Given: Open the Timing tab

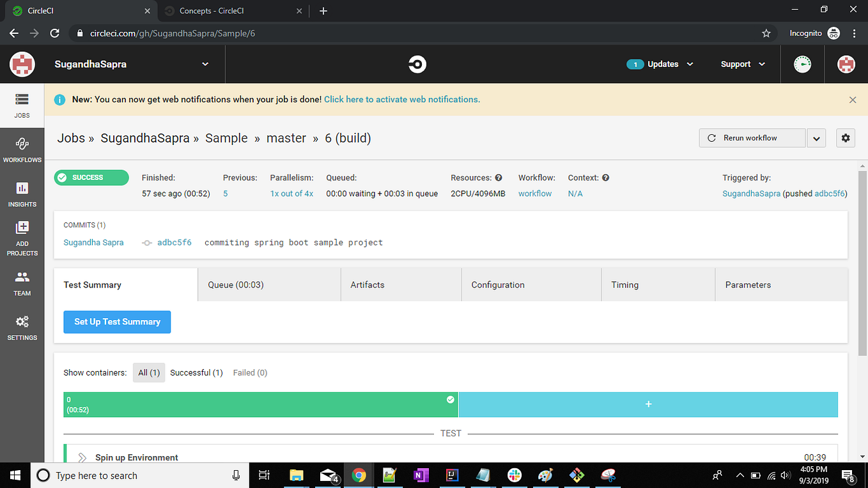Looking at the screenshot, I should (624, 284).
